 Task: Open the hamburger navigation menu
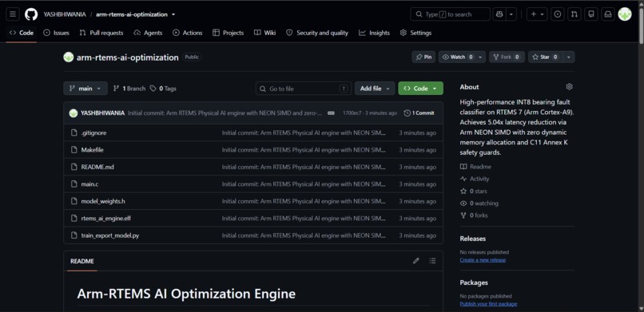(13, 14)
